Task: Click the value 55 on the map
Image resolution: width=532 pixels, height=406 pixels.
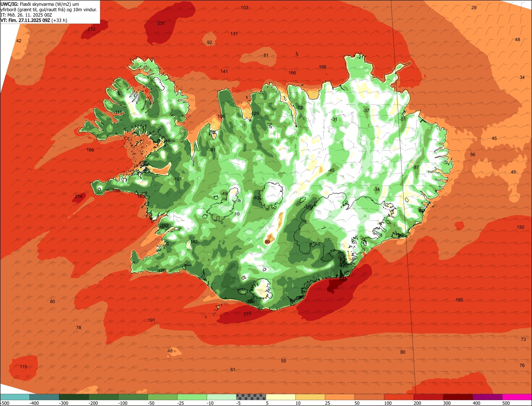Action: tap(283, 361)
